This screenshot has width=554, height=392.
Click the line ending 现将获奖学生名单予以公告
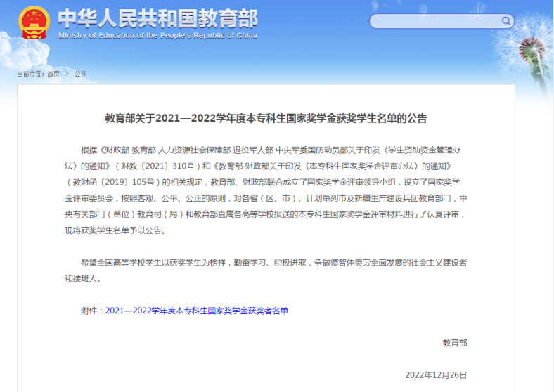coord(115,230)
